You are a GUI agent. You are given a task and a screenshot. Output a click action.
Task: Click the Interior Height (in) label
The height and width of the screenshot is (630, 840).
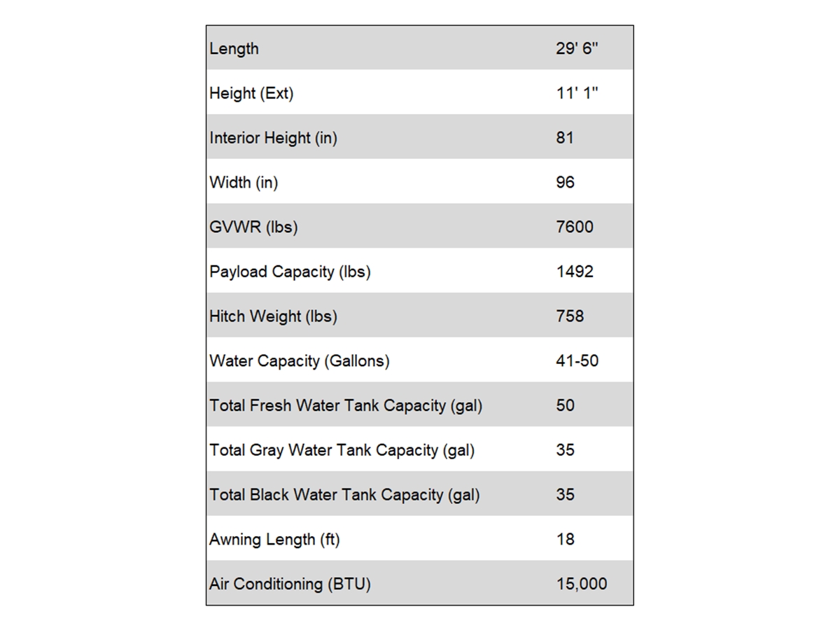(273, 139)
